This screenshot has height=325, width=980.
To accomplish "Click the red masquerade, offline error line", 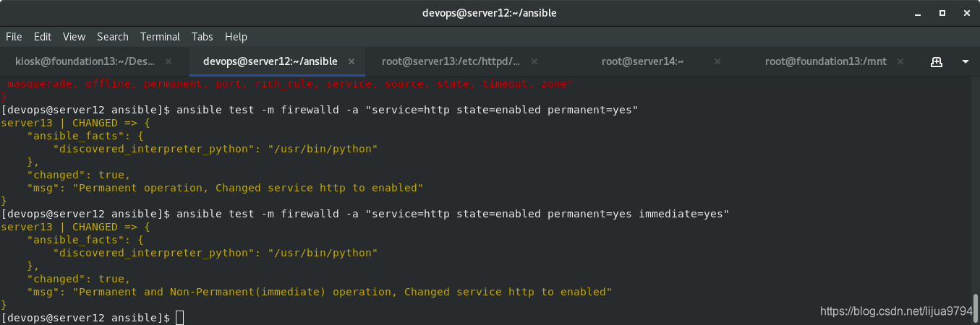I will pyautogui.click(x=289, y=84).
